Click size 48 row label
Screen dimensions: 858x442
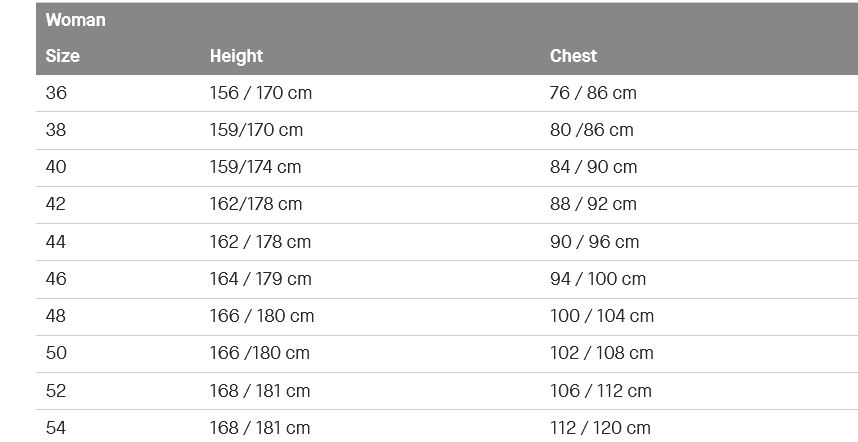point(56,316)
